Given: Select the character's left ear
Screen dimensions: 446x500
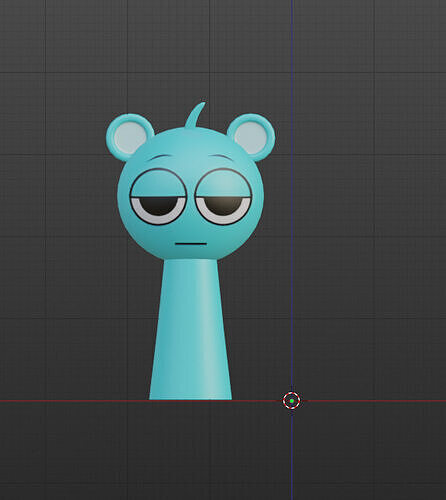Looking at the screenshot, I should coord(129,137).
